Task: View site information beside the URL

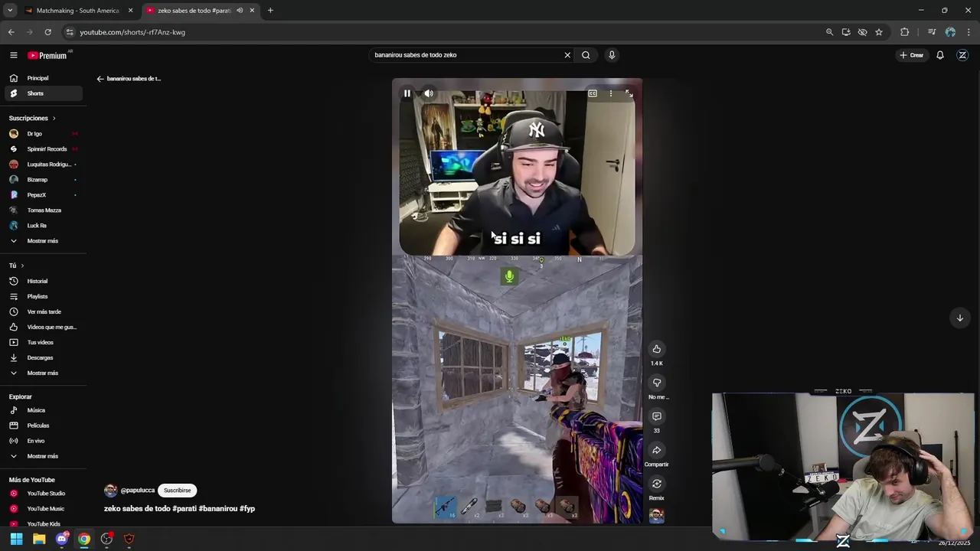Action: (70, 32)
